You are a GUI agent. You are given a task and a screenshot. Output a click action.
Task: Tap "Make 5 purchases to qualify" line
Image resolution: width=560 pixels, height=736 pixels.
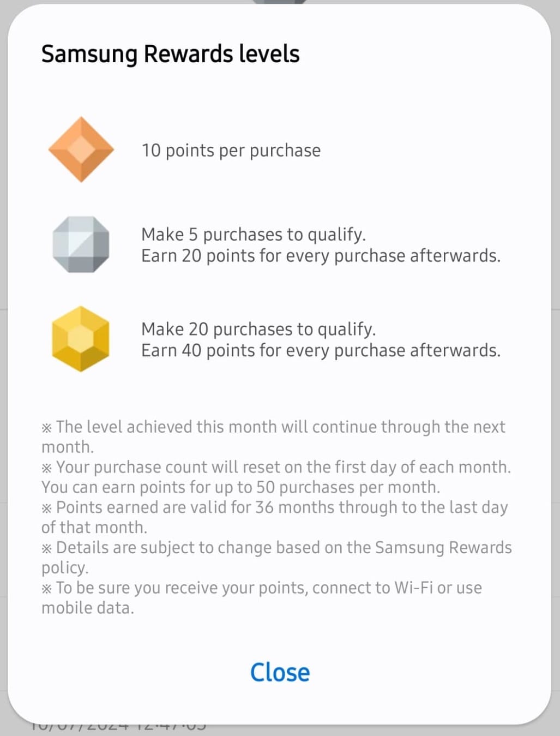click(253, 235)
